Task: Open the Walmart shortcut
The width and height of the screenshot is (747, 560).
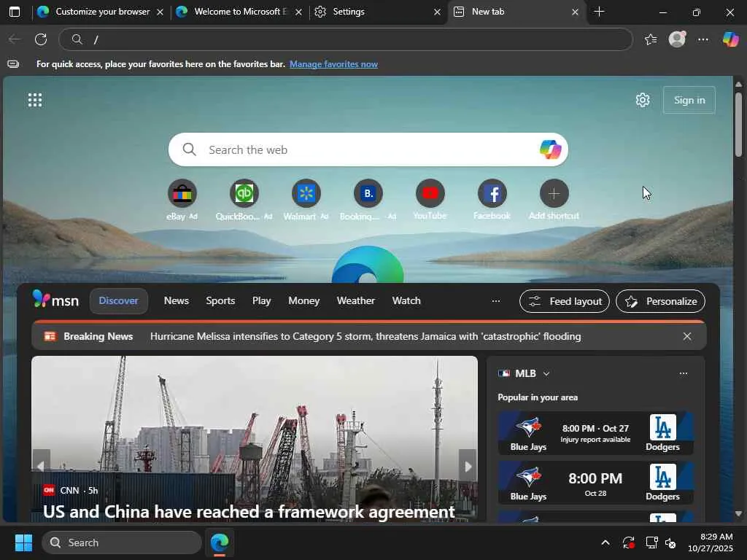Action: (x=306, y=193)
